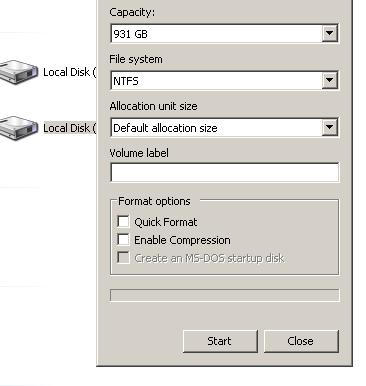The image size is (366, 386).
Task: Tick the Enable Compression checkbox
Action: (123, 239)
